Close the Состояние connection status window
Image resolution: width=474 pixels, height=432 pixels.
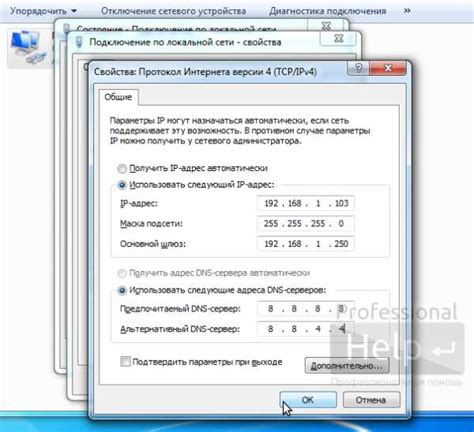click(326, 25)
